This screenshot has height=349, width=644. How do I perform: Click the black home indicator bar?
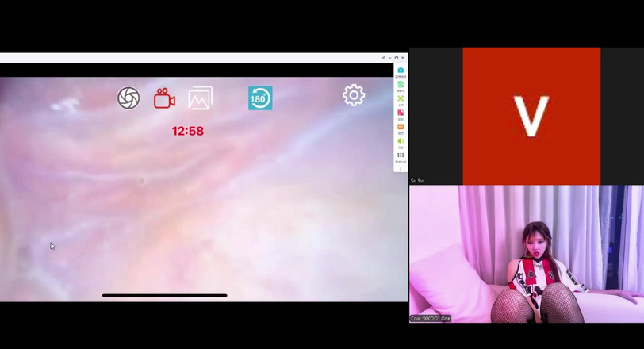point(164,295)
